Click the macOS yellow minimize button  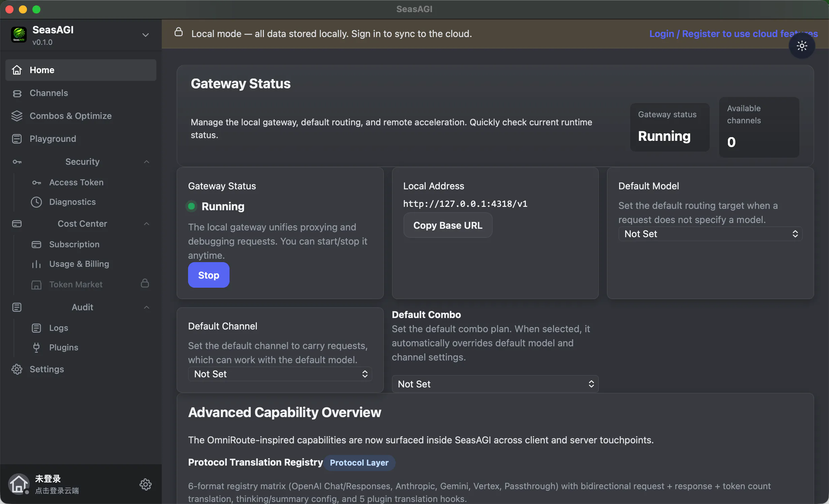23,9
